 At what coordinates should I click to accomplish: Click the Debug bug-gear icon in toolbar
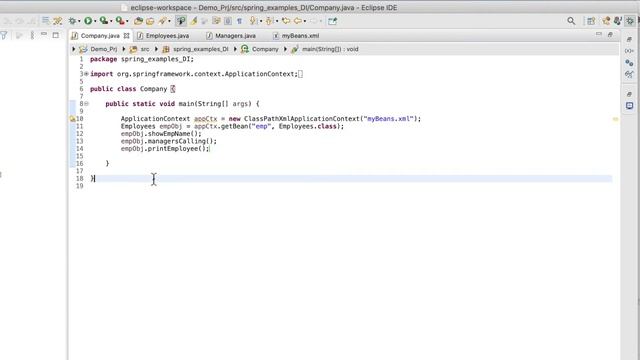(72, 21)
